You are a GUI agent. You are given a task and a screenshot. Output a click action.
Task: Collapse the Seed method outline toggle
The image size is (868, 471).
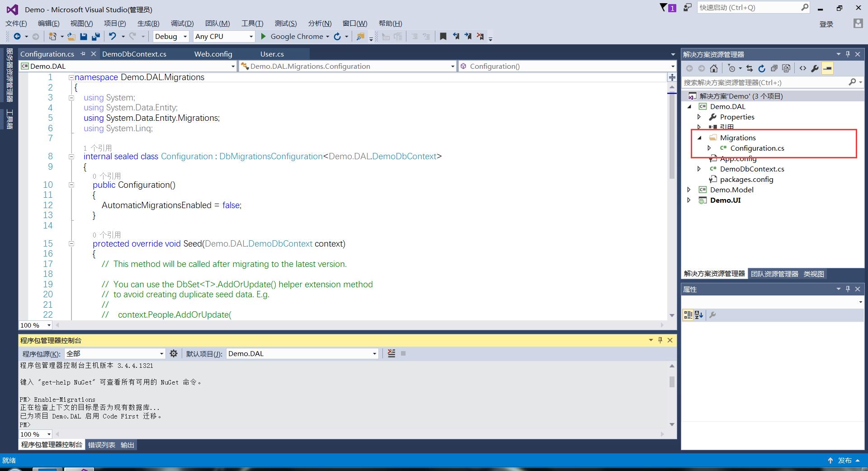[x=71, y=243]
